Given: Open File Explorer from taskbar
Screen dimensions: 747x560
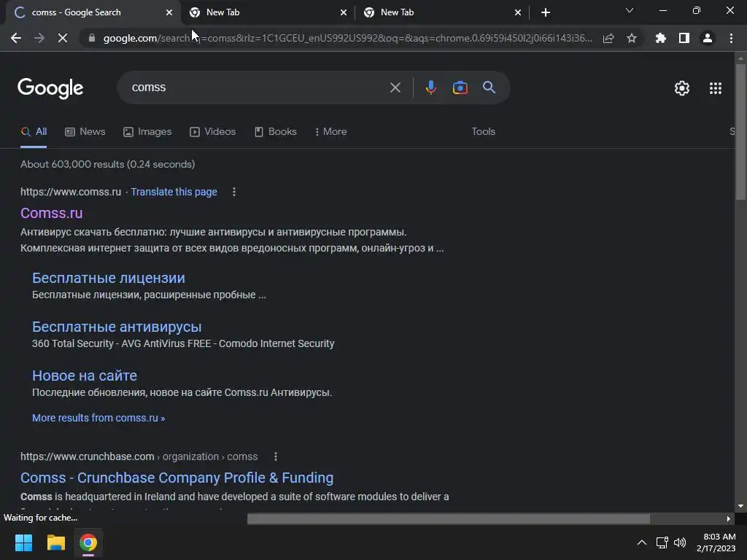Looking at the screenshot, I should click(x=55, y=542).
